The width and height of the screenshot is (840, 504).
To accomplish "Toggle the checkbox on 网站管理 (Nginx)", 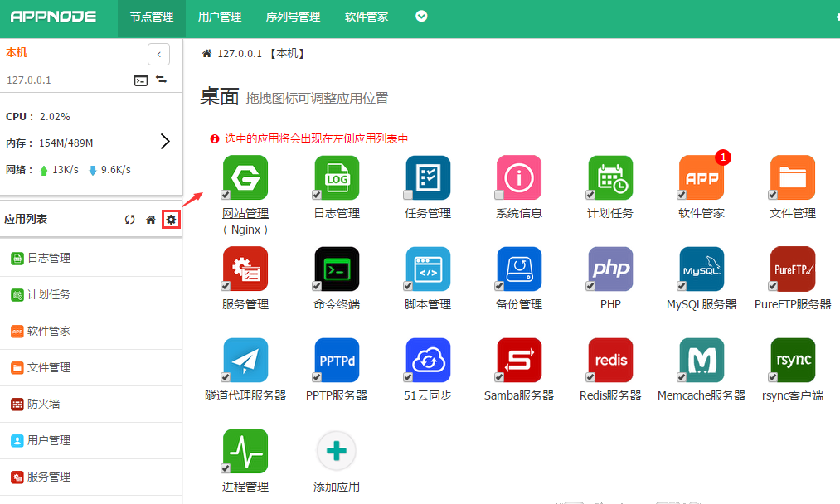I will point(226,195).
